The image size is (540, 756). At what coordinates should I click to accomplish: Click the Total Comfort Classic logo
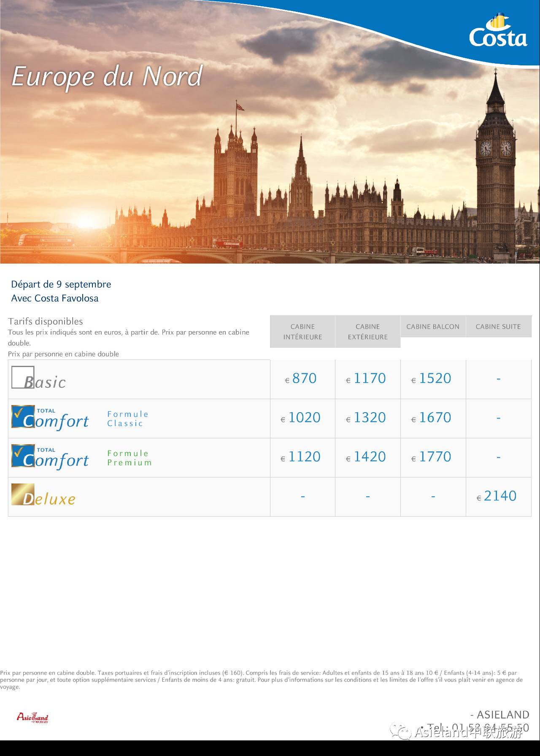pyautogui.click(x=50, y=418)
